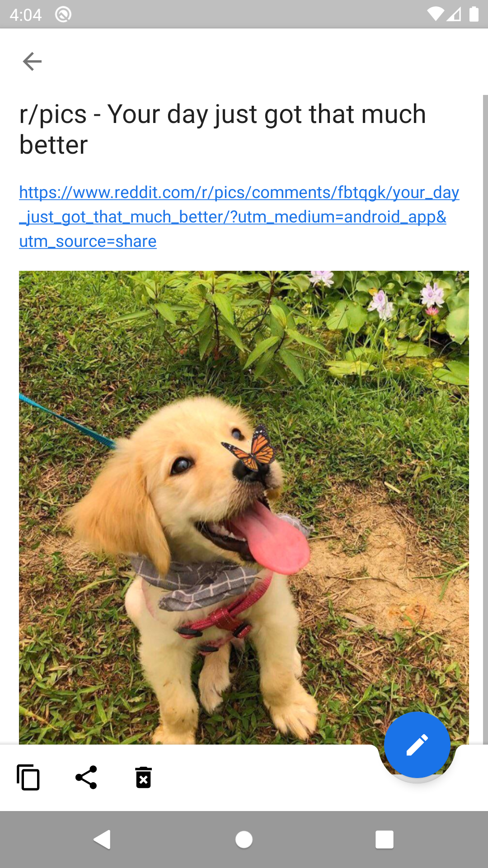The image size is (488, 868).
Task: Open the reddit.com pics link
Action: pos(239,217)
